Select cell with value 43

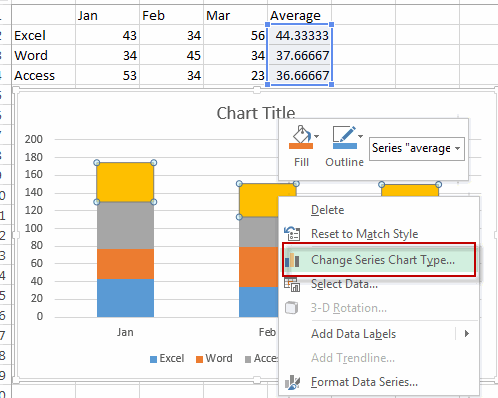tap(108, 35)
